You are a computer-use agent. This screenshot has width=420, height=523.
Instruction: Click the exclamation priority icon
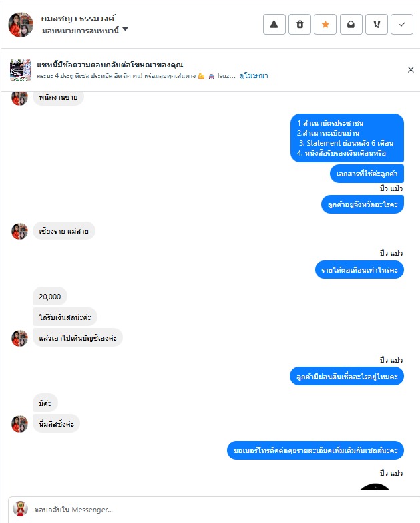tap(377, 24)
